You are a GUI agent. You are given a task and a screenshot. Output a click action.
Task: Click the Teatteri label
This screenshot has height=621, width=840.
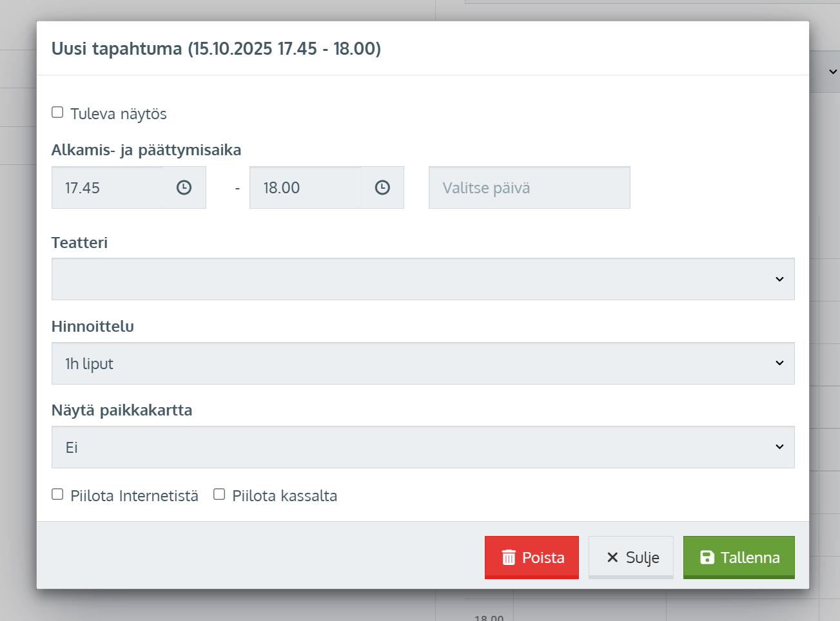79,243
